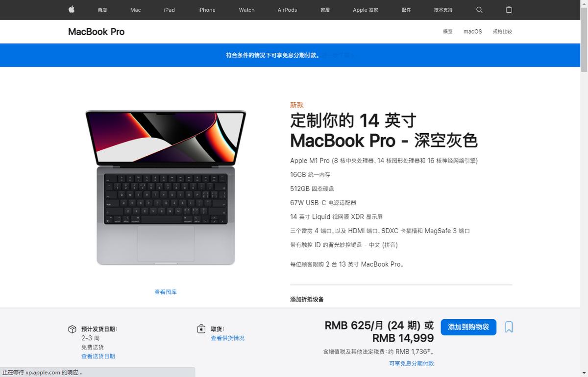Select iPad in the navigation bar
Viewport: 588px width, 377px height.
(x=170, y=10)
